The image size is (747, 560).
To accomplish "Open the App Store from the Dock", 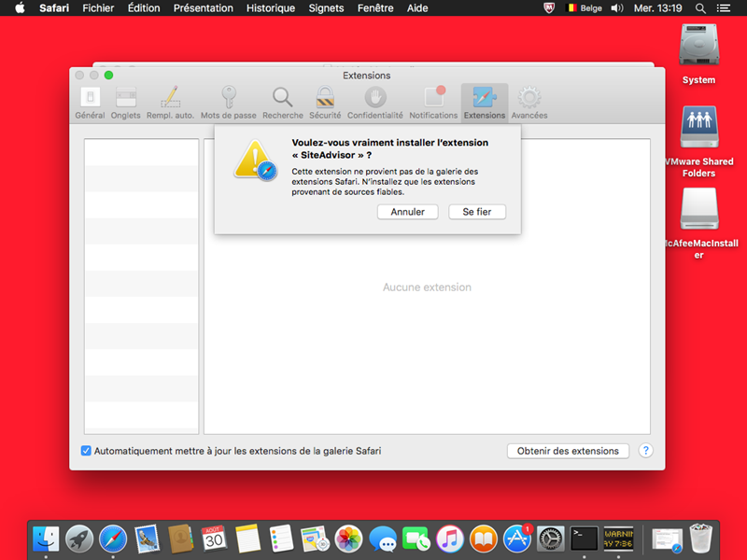I will coord(517,539).
